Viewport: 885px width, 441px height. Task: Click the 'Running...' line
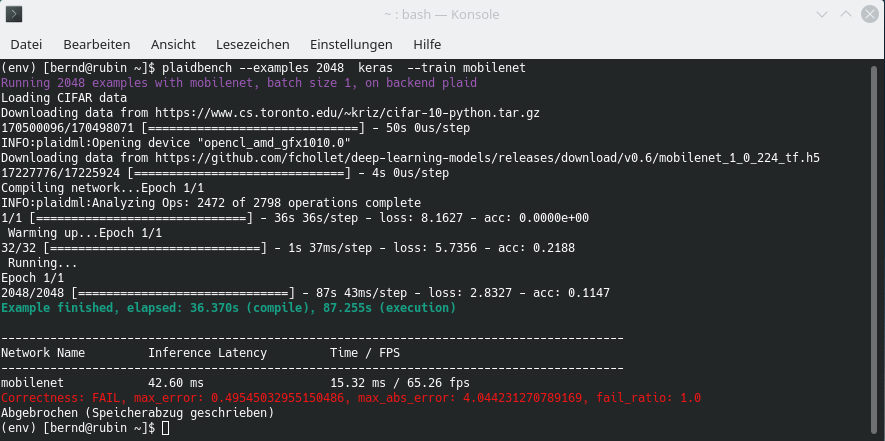(42, 263)
